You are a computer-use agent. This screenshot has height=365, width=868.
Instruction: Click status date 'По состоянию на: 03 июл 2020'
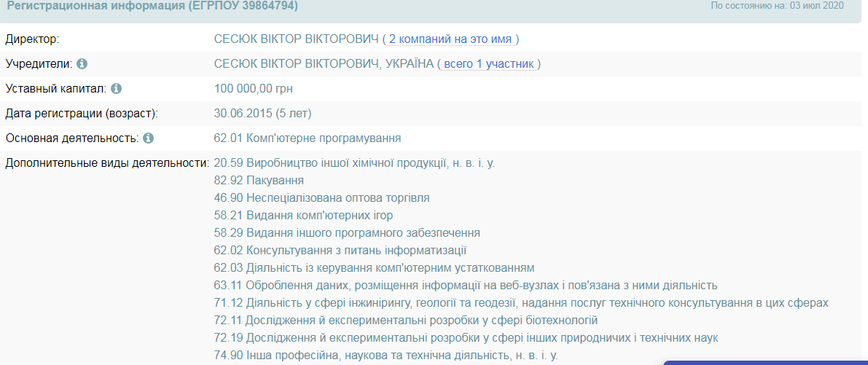(x=777, y=6)
